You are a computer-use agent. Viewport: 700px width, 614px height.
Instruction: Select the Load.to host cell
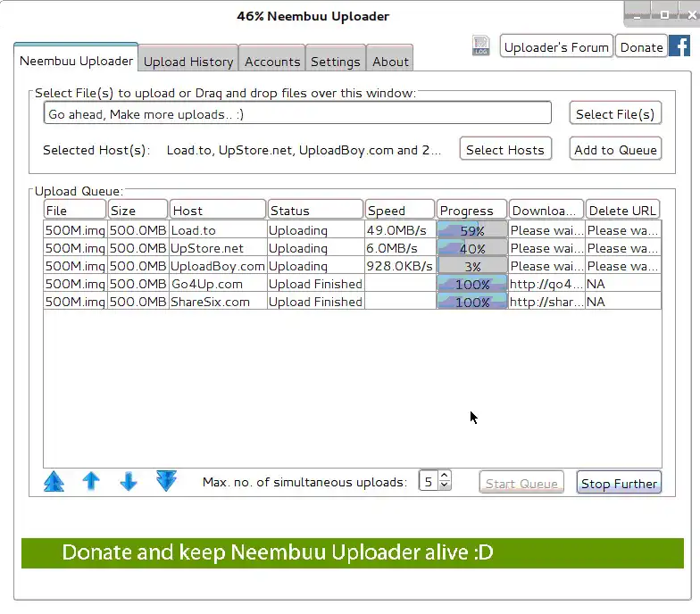click(x=218, y=230)
